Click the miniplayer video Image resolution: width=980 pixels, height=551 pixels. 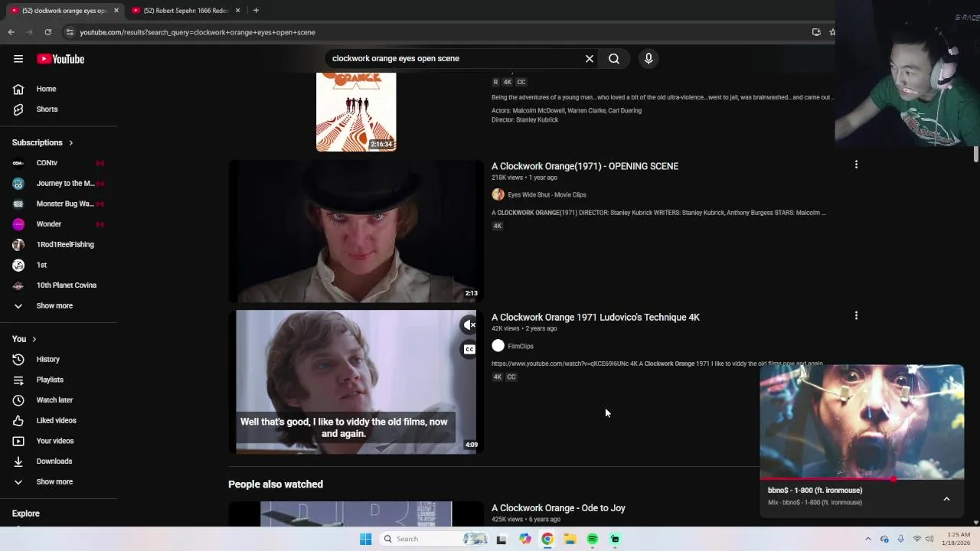(861, 422)
